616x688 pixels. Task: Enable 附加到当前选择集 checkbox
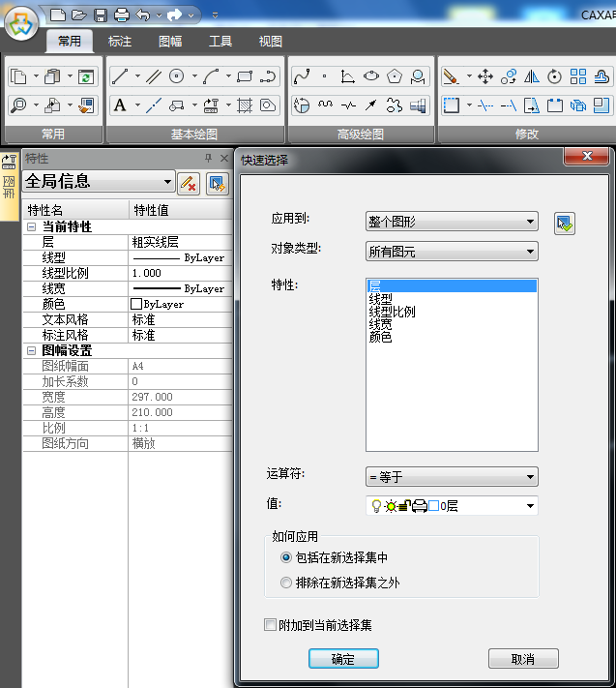pyautogui.click(x=271, y=625)
